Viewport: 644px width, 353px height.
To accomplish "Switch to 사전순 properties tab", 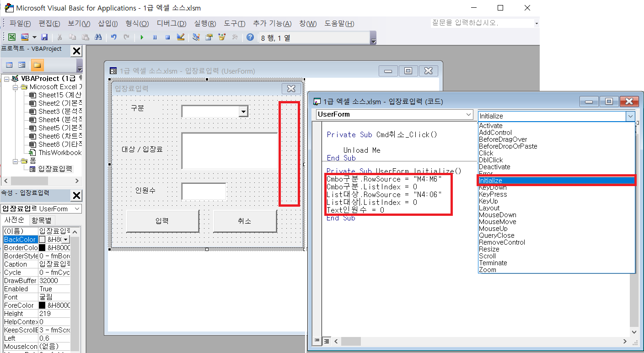I will coord(15,220).
